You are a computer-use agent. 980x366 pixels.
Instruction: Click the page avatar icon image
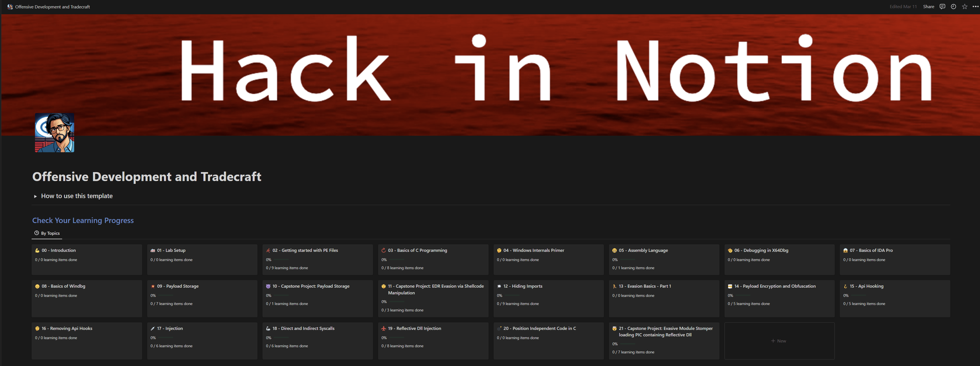pyautogui.click(x=54, y=132)
